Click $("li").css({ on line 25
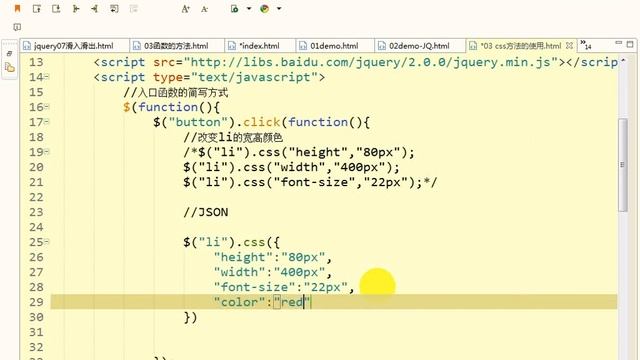Screen dimensions: 640x360 point(232,242)
